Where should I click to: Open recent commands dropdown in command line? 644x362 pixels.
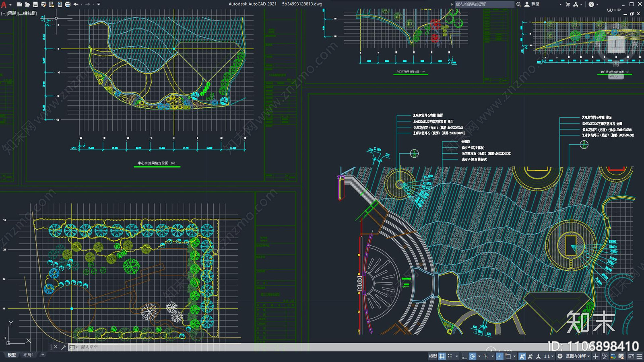click(x=73, y=347)
